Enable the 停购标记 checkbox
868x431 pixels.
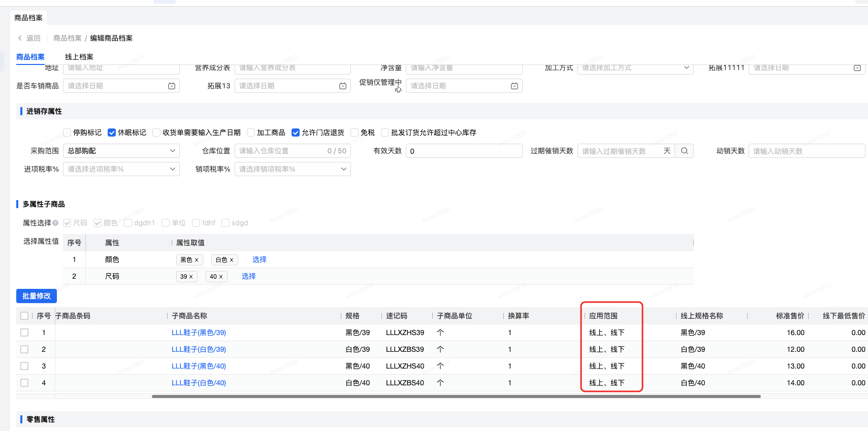67,132
